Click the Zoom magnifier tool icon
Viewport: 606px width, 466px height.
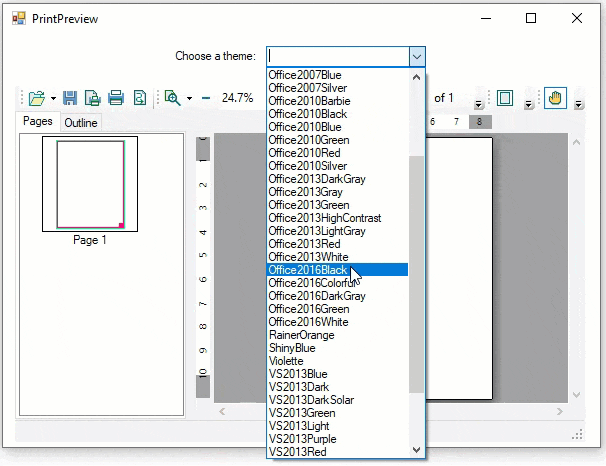click(x=172, y=98)
